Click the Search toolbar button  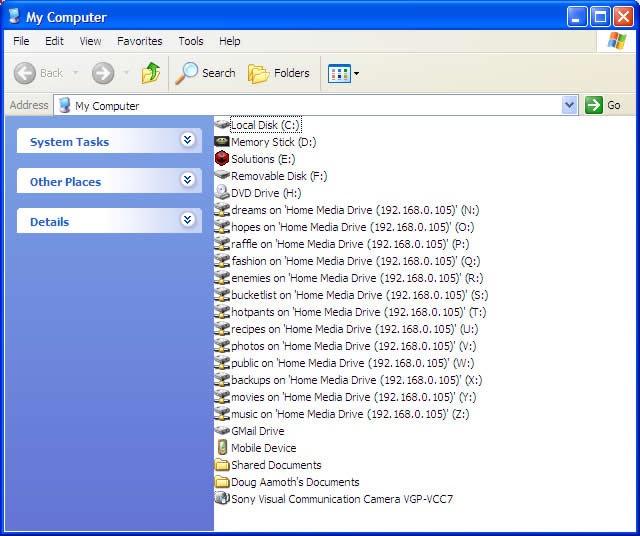205,73
